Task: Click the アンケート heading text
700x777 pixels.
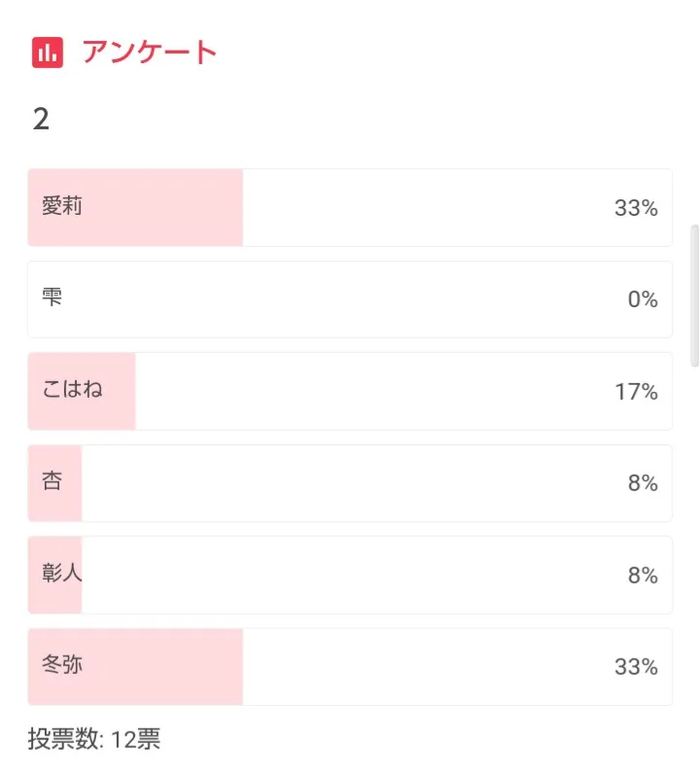Action: (x=150, y=53)
